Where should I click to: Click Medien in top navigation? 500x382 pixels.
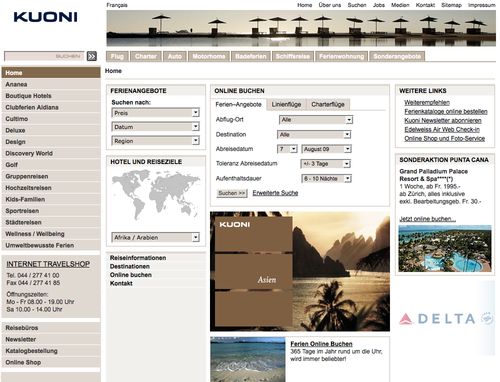(400, 5)
